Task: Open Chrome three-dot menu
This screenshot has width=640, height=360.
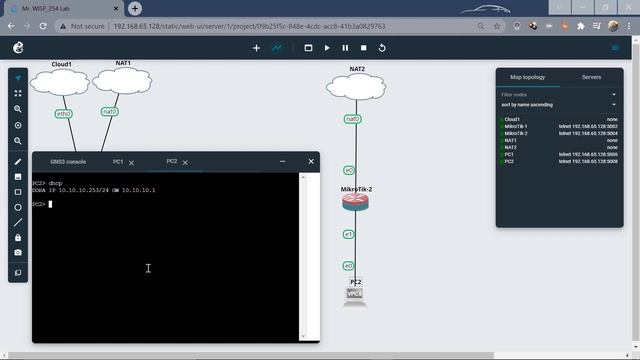Action: [629, 26]
